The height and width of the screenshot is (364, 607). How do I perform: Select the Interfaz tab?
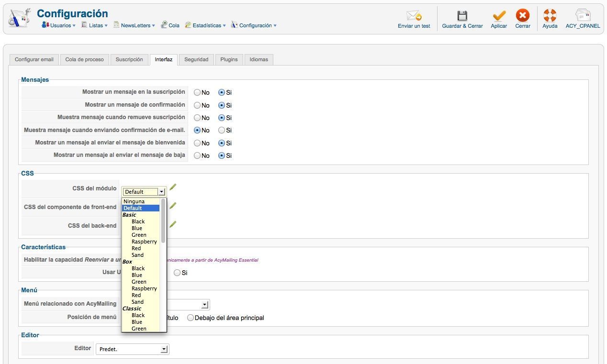tap(164, 59)
